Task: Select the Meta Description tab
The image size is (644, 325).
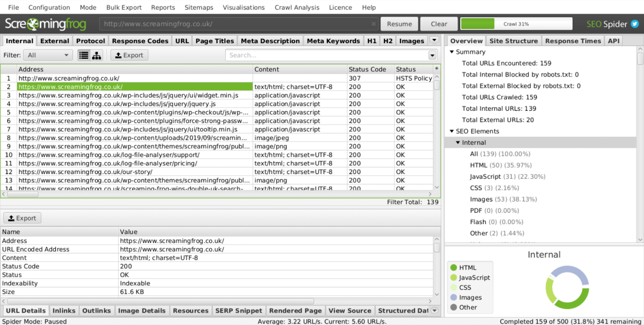Action: [270, 41]
